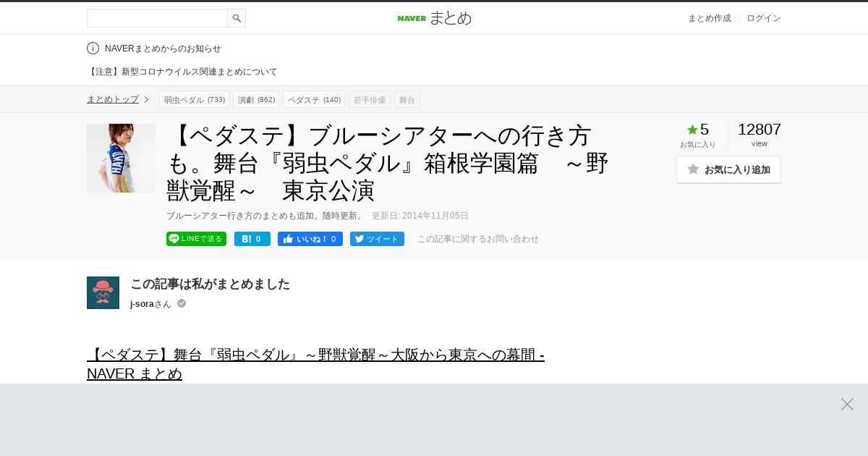
Task: Go to まとめトップ breadcrumb
Action: point(113,99)
